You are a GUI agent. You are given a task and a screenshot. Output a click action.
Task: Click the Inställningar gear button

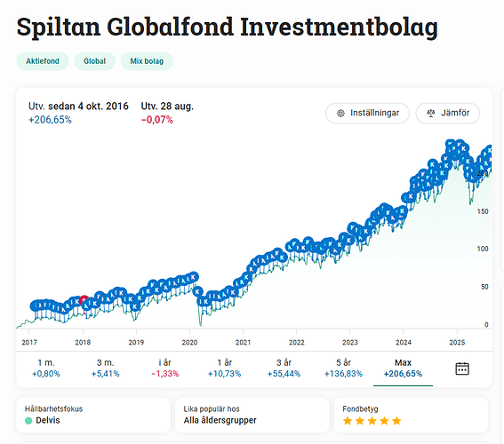[367, 113]
